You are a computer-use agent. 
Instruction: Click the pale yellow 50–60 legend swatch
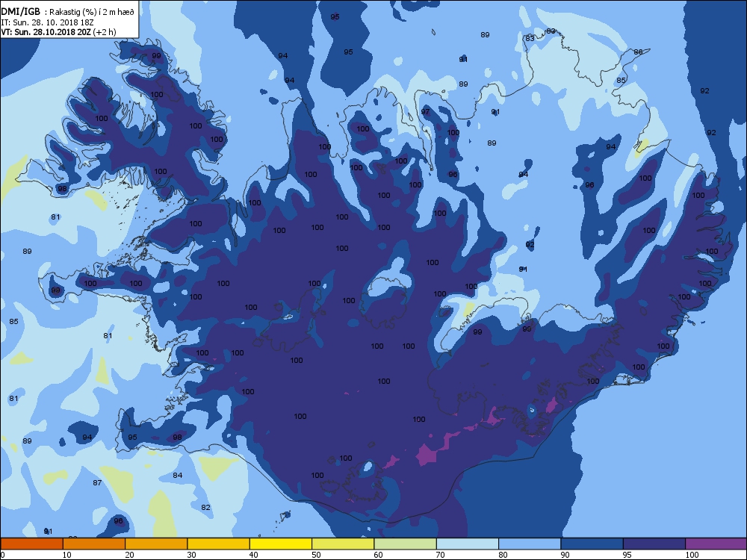click(x=343, y=544)
